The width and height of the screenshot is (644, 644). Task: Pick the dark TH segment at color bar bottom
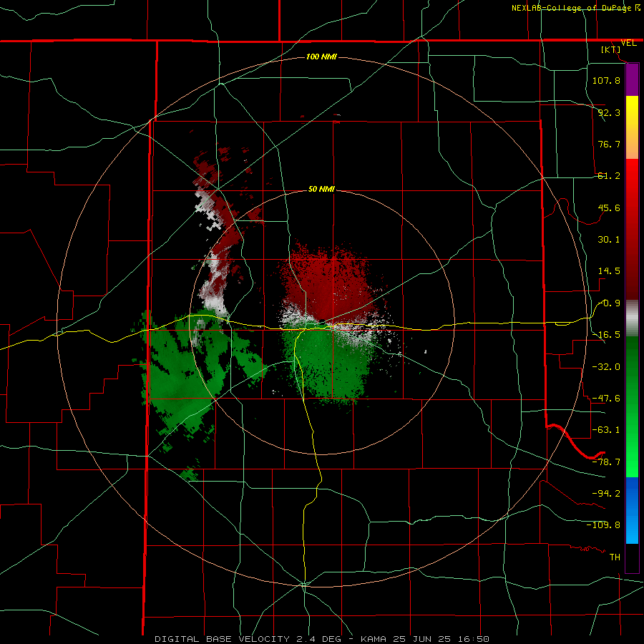[632, 557]
